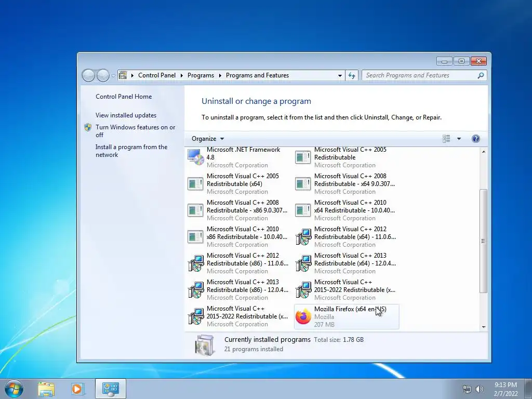Screen dimensions: 532x399
Task: Go to Programs breadcrumb
Action: [201, 75]
